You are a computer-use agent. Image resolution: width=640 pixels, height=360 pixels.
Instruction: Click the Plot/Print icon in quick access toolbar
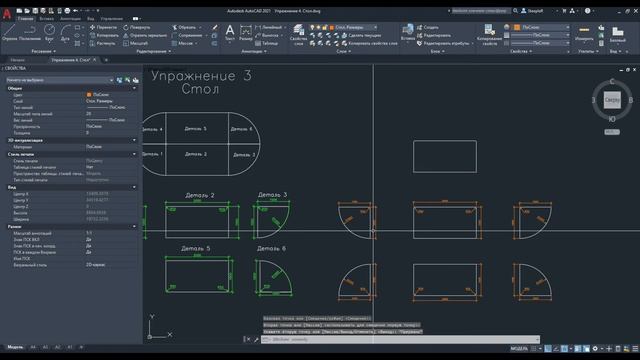tap(67, 11)
